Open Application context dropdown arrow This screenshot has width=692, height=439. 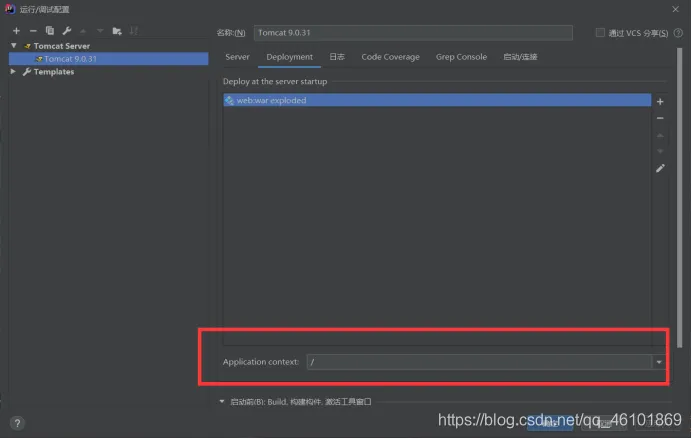pyautogui.click(x=658, y=362)
